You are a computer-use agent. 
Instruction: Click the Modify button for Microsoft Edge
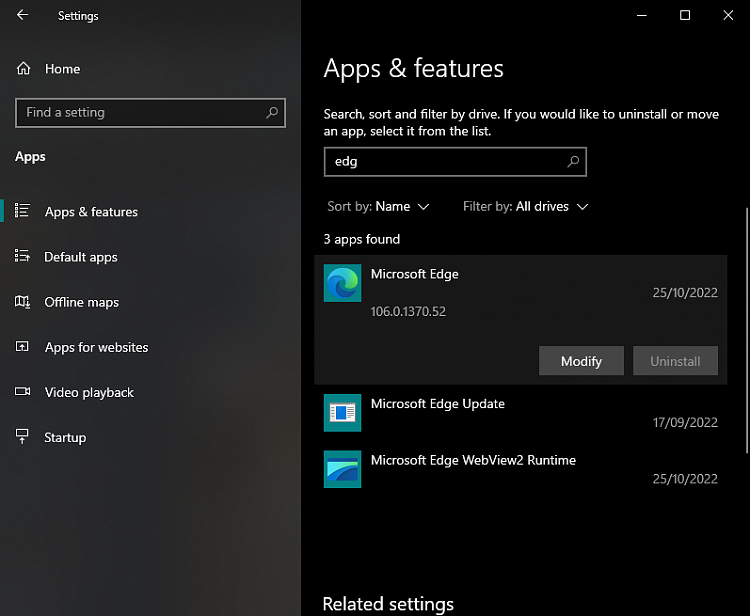pyautogui.click(x=581, y=361)
